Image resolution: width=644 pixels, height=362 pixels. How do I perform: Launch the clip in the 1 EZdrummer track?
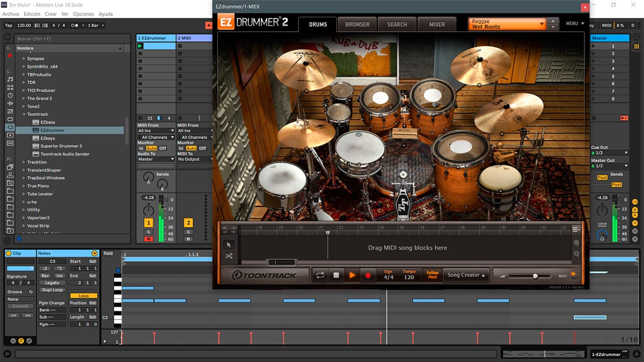[x=141, y=46]
